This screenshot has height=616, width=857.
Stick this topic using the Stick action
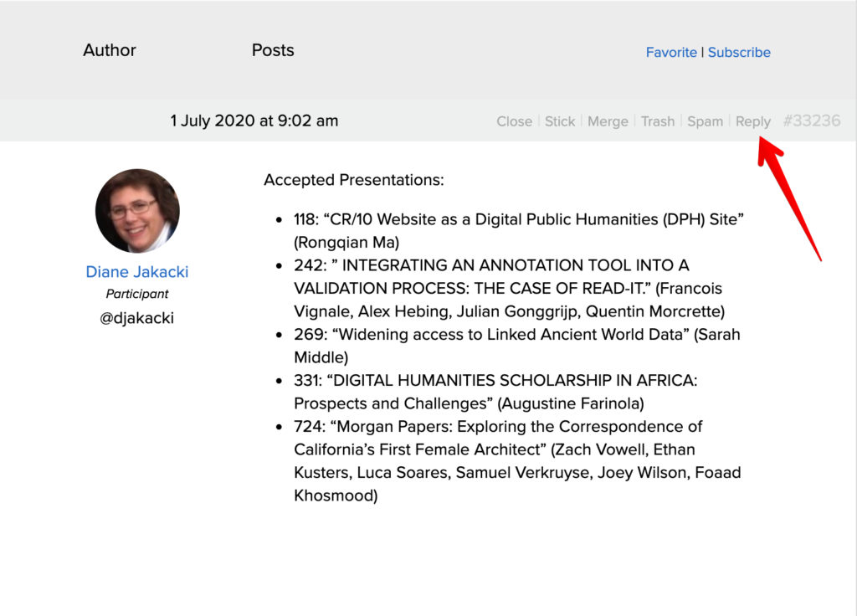(x=559, y=121)
